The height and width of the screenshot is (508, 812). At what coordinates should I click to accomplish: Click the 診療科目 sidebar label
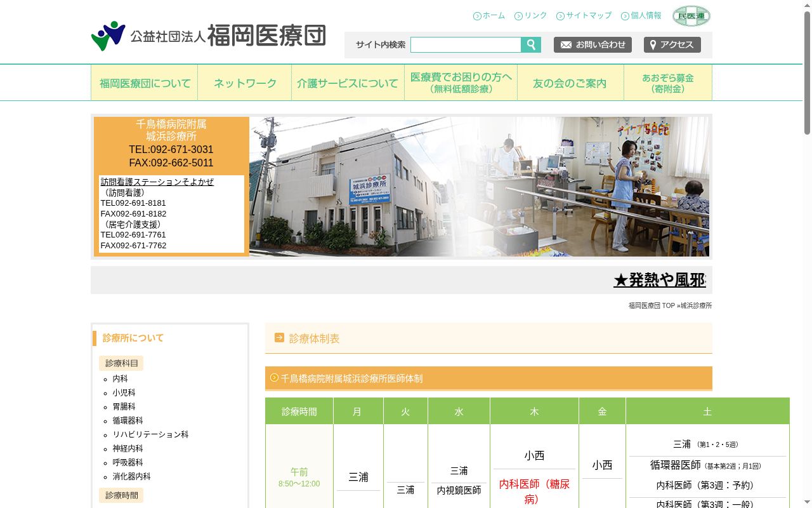121,363
